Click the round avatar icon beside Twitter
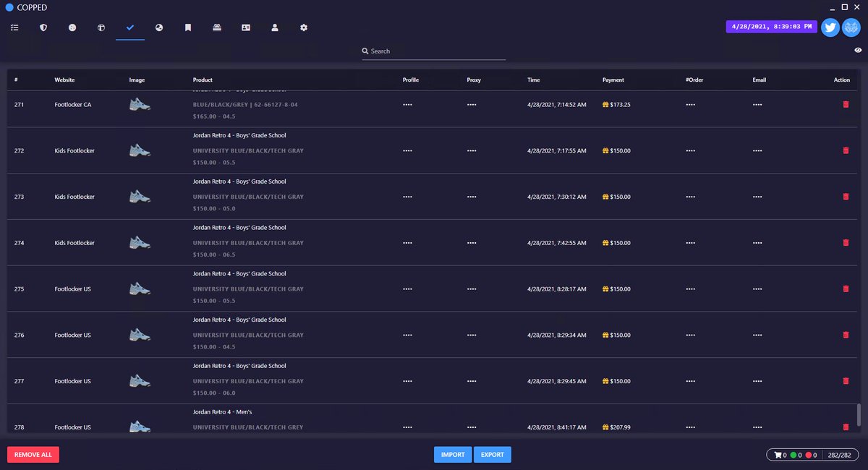 point(851,27)
